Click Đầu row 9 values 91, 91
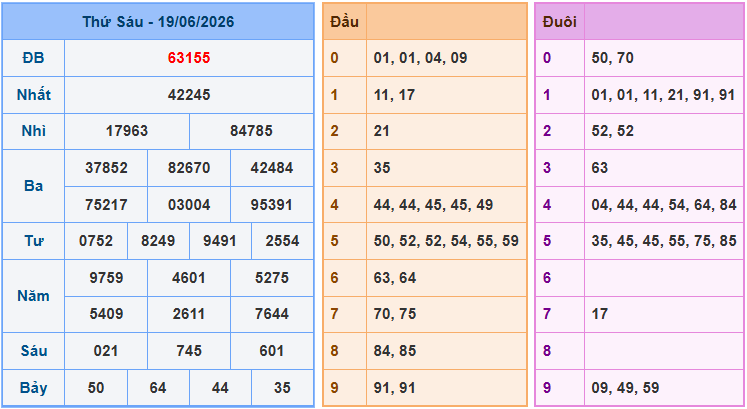This screenshot has width=747, height=409. coord(394,388)
